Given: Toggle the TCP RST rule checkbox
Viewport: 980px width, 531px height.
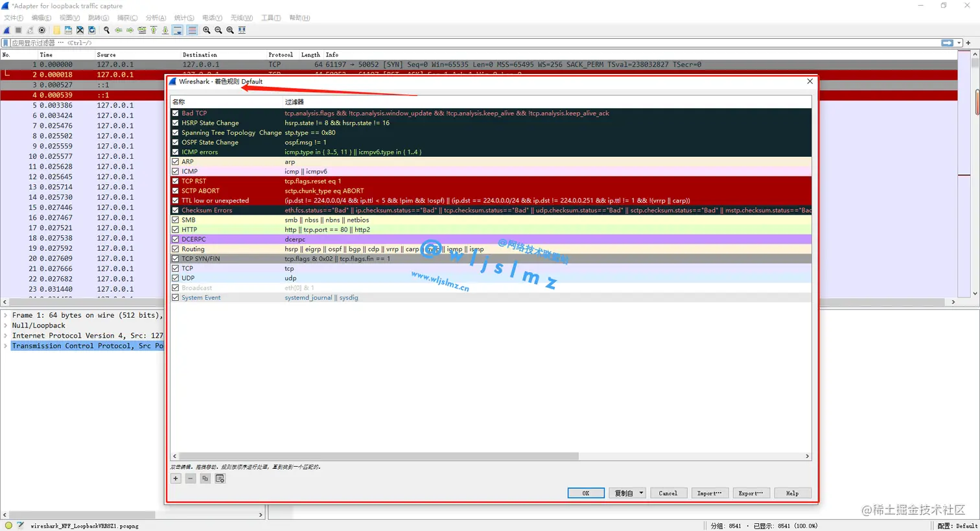Looking at the screenshot, I should coord(176,181).
